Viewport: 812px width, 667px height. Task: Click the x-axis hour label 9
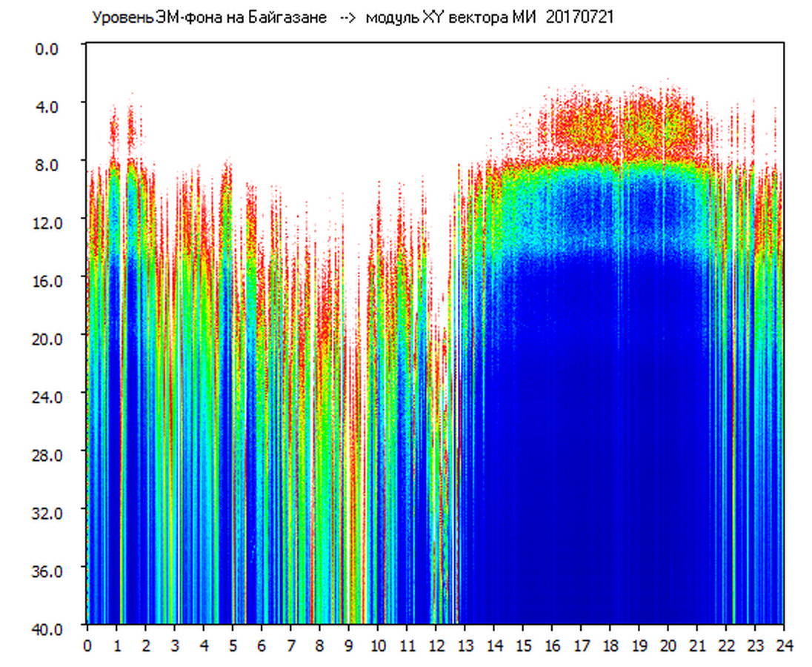click(348, 646)
